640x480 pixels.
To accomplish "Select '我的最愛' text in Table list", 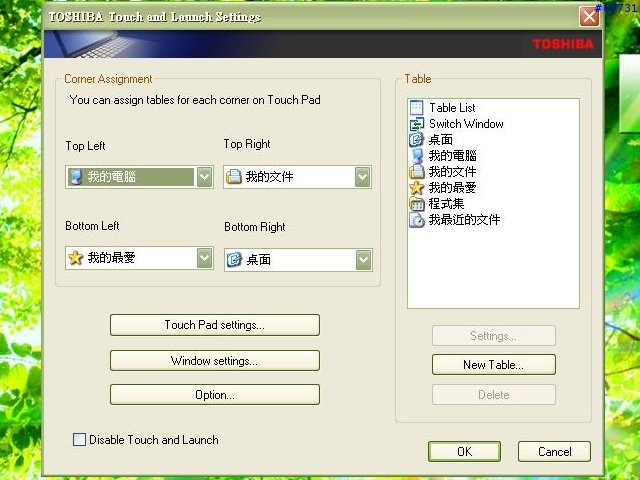I will coord(453,187).
